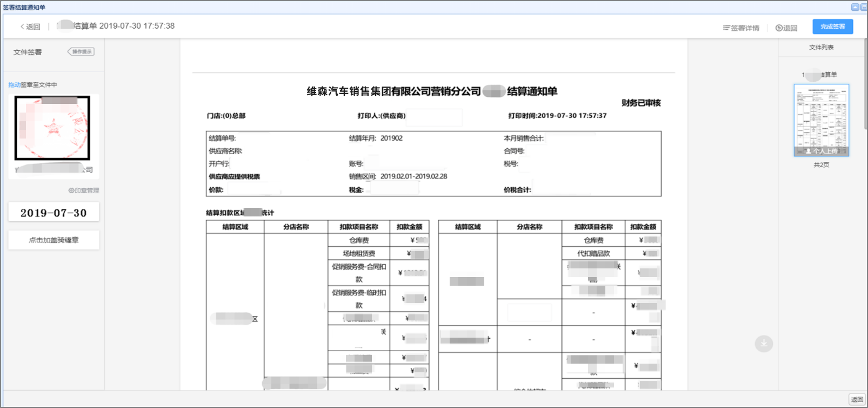The width and height of the screenshot is (868, 408).
Task: Click 点击加盖骑缝章 to add a cross-page seal
Action: coord(54,240)
